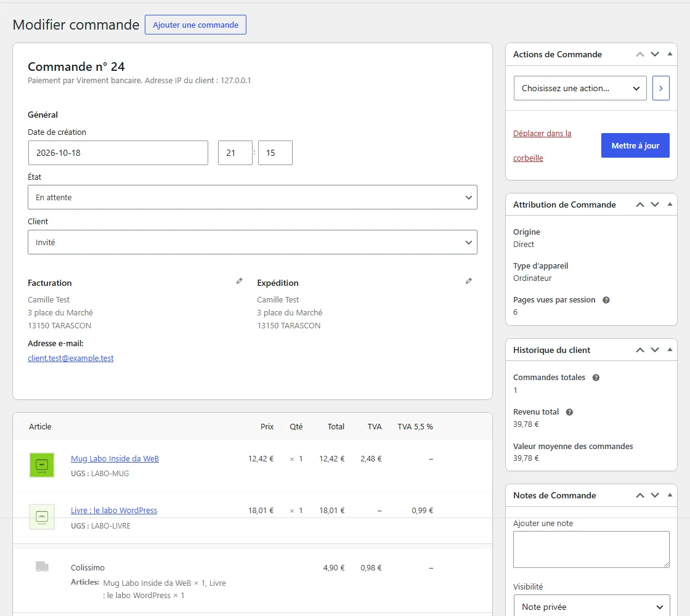This screenshot has height=616, width=690.
Task: Move Historique du client panel down
Action: pos(655,350)
